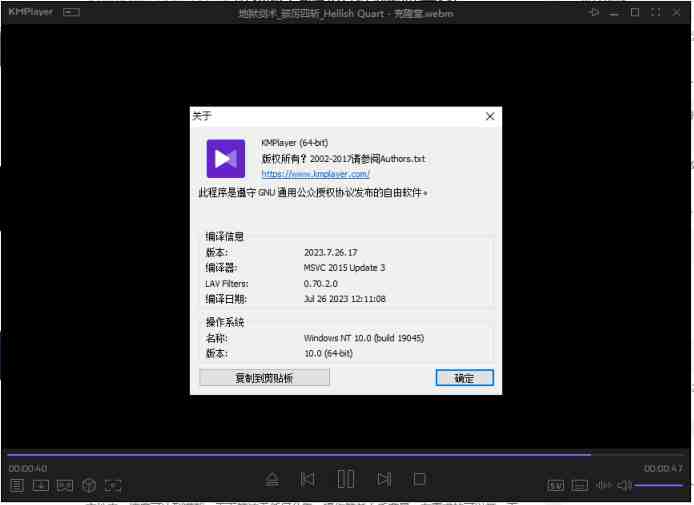Select version text 2023.7.26.17

[x=331, y=252]
